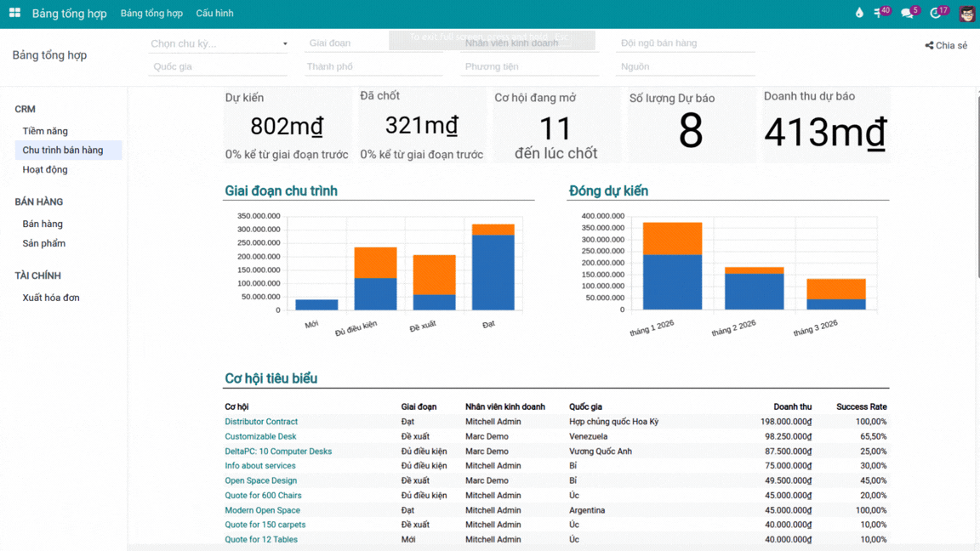The image size is (980, 551).
Task: Click the orange segment of Đề xuất bar
Action: tap(434, 275)
